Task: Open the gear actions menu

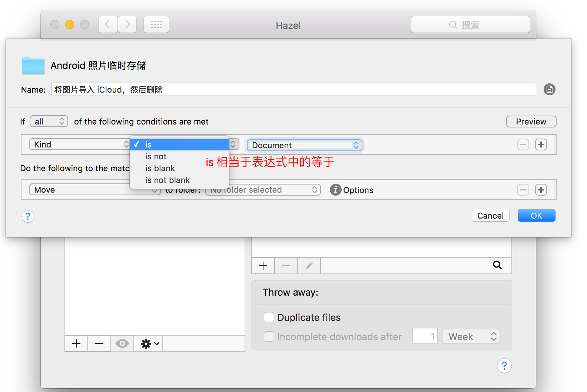Action: (x=150, y=343)
